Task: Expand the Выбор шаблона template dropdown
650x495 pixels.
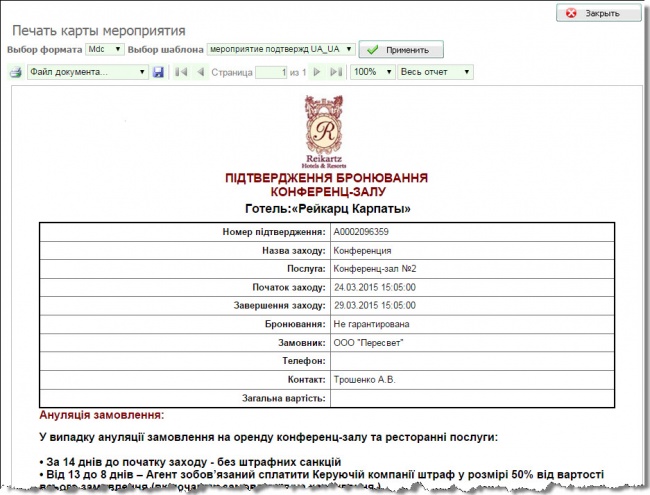Action: click(279, 49)
